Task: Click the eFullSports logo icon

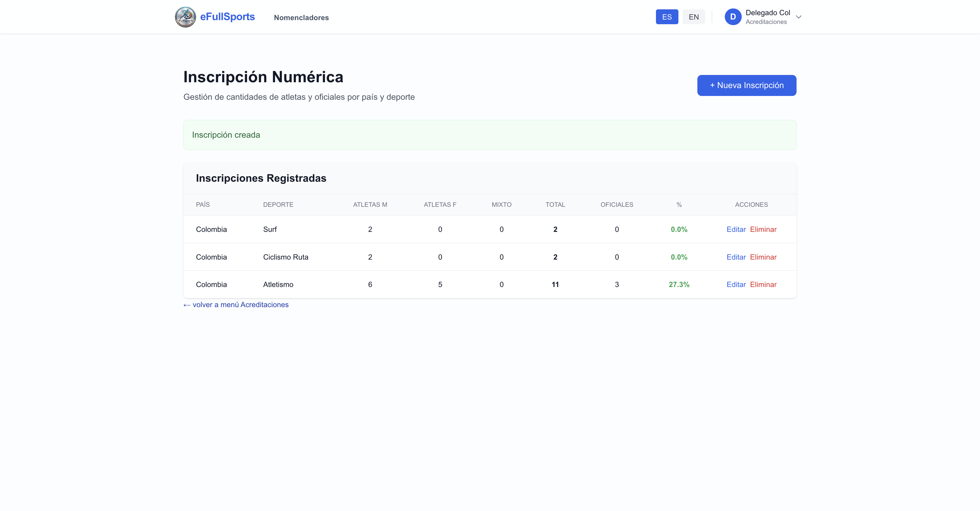Action: point(185,17)
